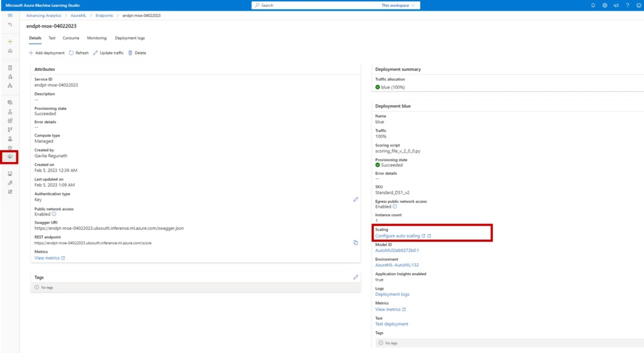Click the help question mark icon
The width and height of the screenshot is (644, 353).
[627, 5]
